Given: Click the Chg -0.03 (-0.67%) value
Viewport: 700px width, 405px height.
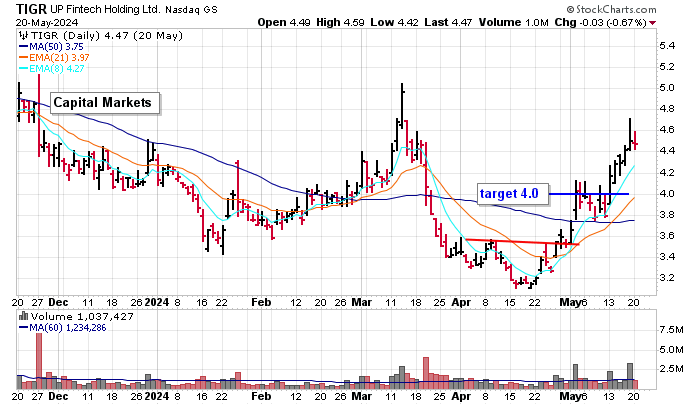Looking at the screenshot, I should 600,22.
